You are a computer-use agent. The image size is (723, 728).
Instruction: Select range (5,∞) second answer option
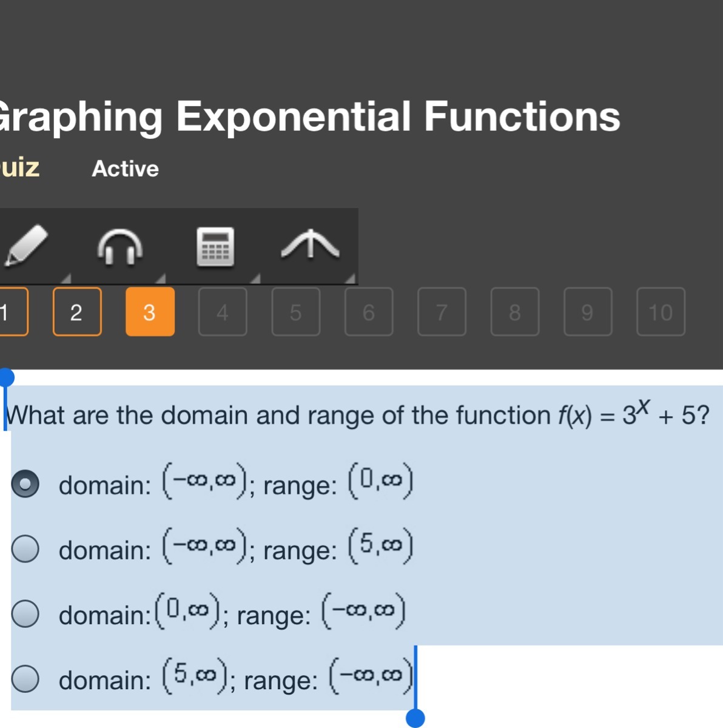(25, 549)
